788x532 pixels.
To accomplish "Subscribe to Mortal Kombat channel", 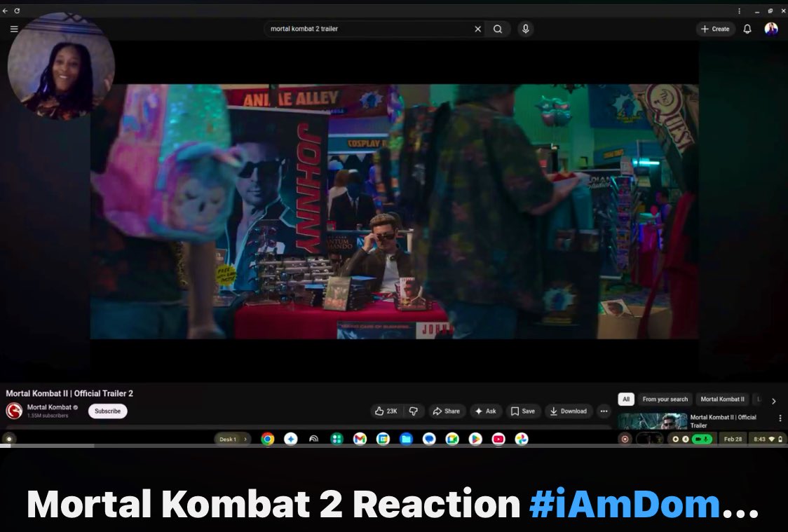I will [x=107, y=411].
